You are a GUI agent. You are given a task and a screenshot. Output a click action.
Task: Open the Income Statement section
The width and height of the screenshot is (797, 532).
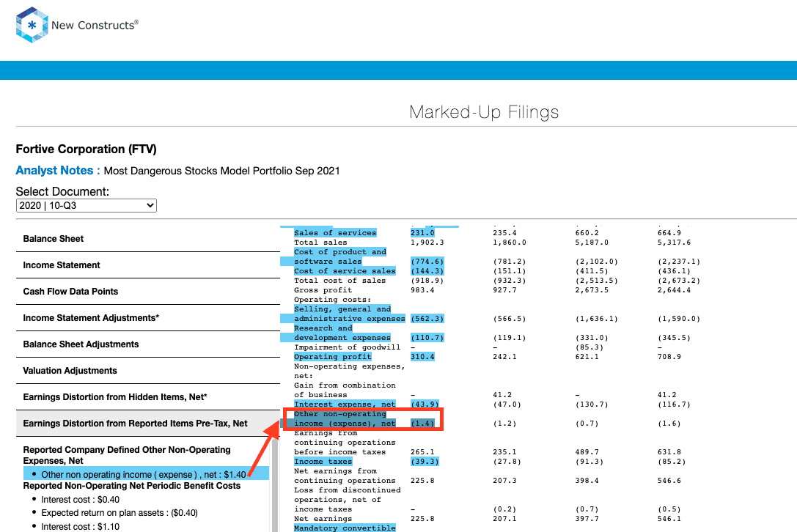point(148,265)
